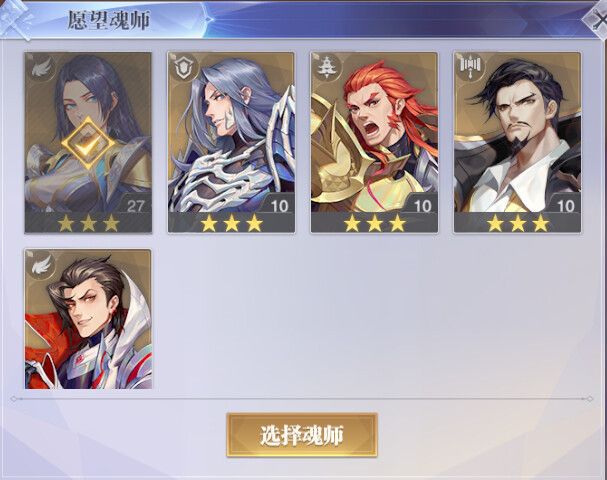The width and height of the screenshot is (607, 480).
Task: Click three-star rating under red-haired warrior
Action: click(x=374, y=223)
